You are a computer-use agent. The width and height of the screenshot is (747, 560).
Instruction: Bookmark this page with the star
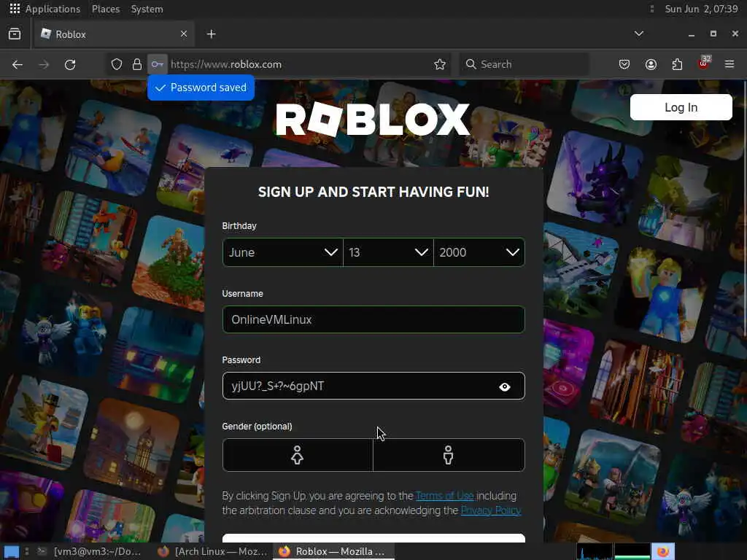[x=440, y=64]
